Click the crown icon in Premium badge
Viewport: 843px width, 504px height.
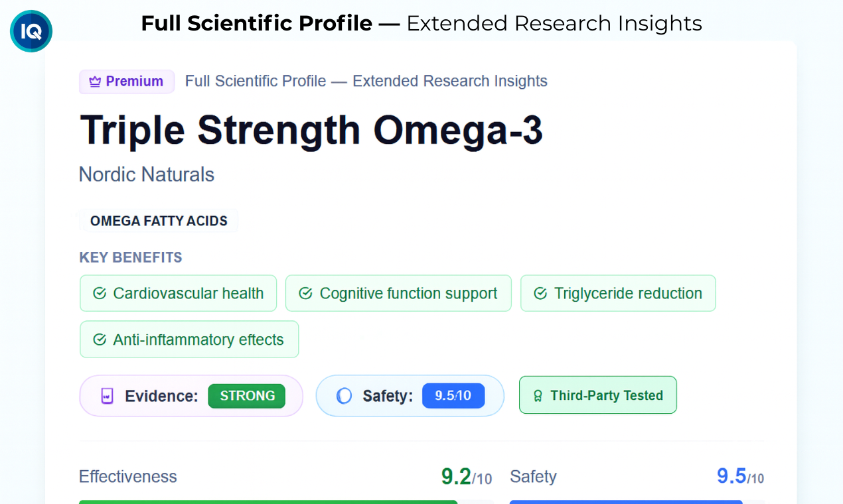(x=95, y=82)
